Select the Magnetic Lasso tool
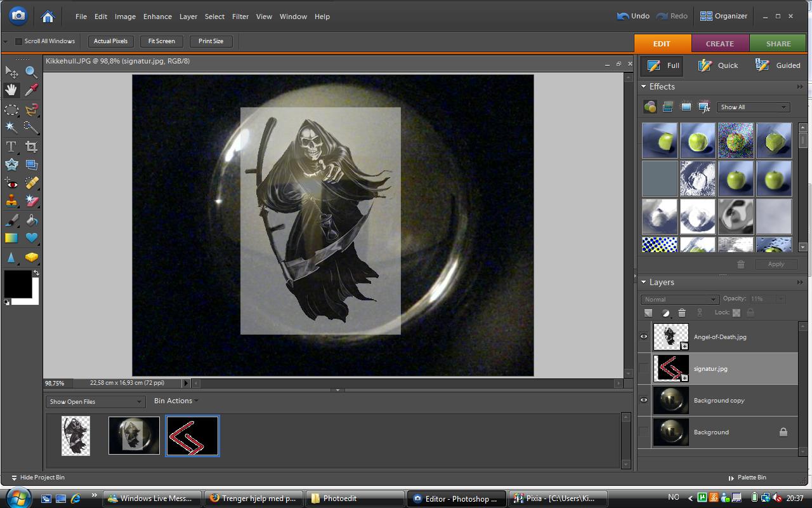 coord(31,109)
